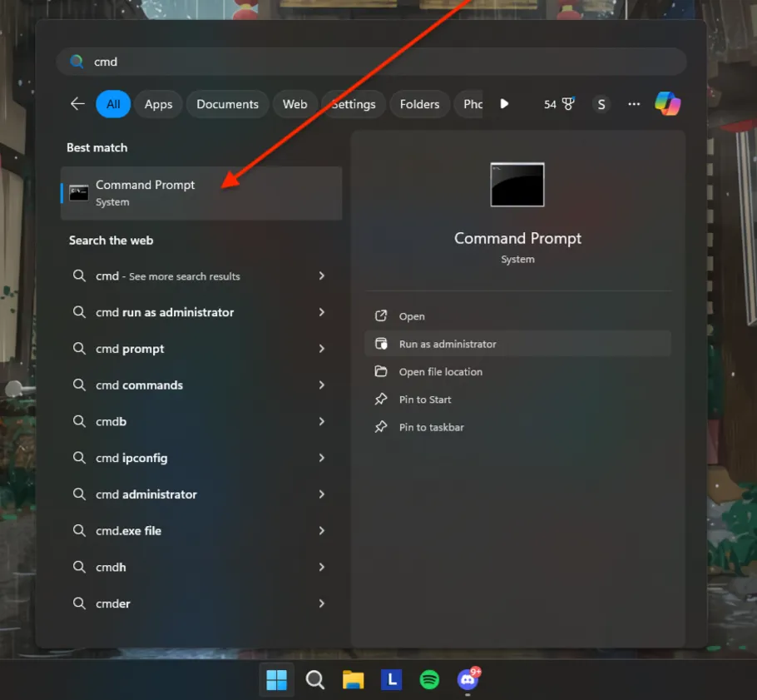This screenshot has width=757, height=700.
Task: Expand 'cmd run as administrator' chevron
Action: point(322,312)
